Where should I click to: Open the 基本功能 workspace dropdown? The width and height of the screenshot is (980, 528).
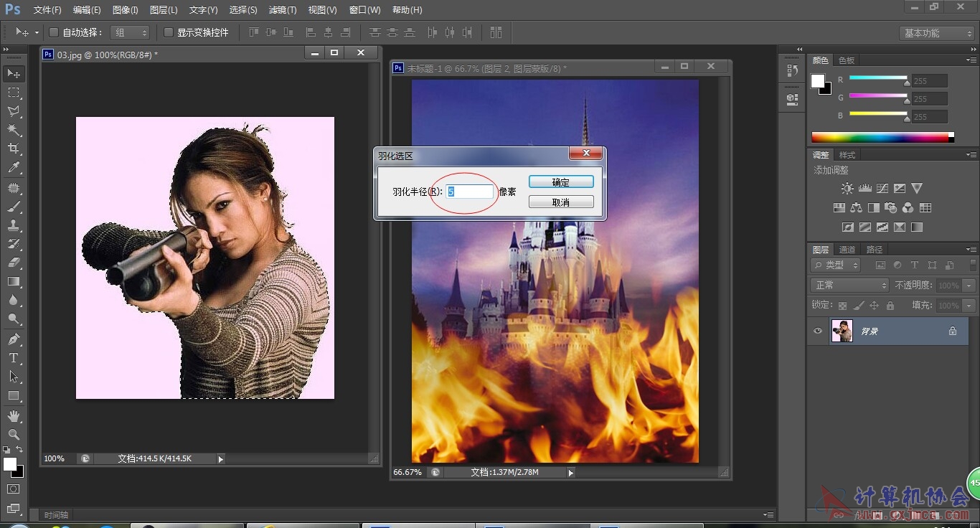(x=936, y=33)
